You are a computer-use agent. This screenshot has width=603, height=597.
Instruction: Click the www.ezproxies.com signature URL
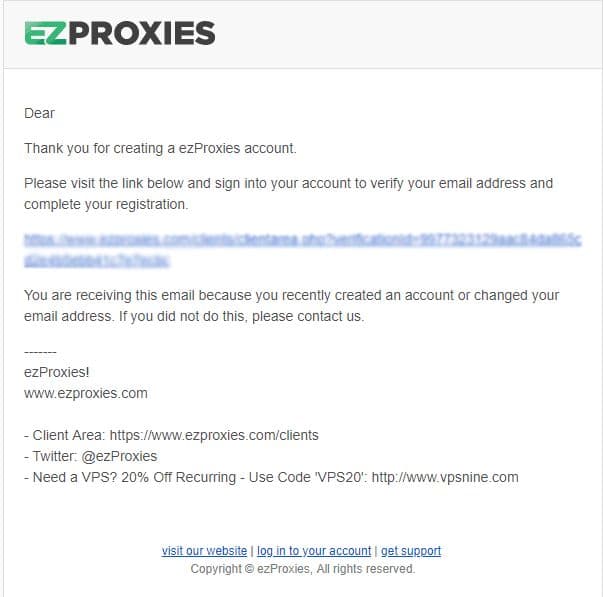(86, 393)
